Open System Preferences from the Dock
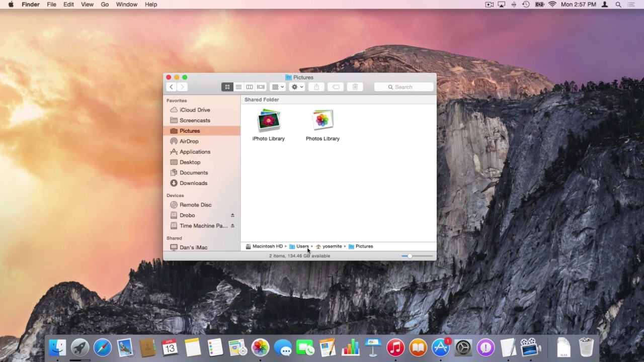 point(463,347)
